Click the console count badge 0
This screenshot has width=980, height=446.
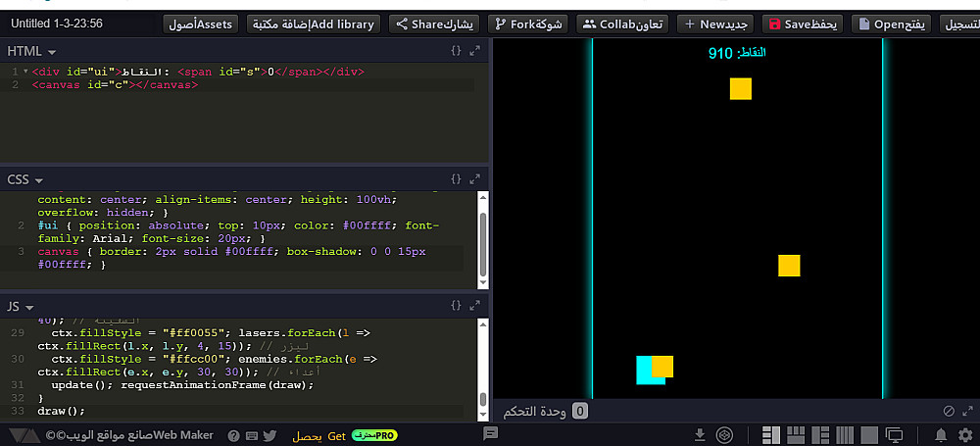pos(580,411)
